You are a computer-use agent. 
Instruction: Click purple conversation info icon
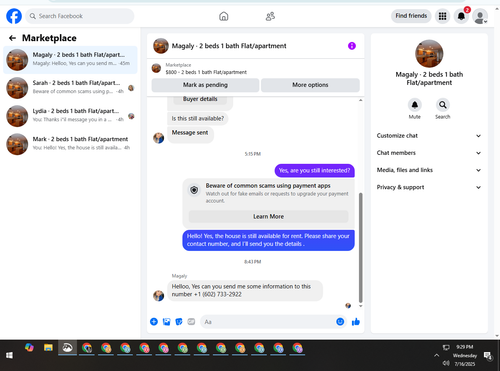point(352,46)
